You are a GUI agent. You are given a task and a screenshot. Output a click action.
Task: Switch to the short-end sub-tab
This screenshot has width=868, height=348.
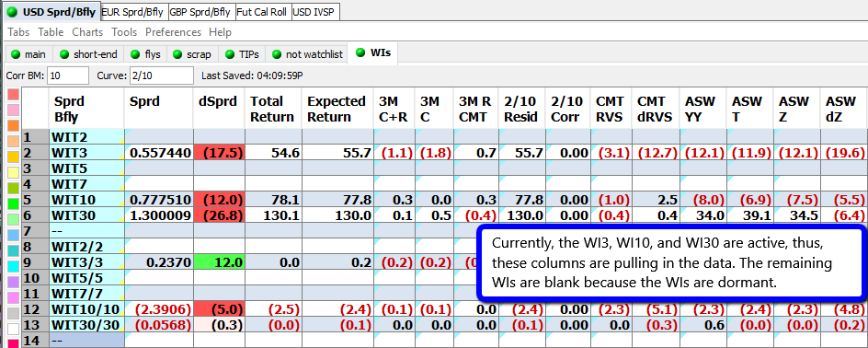click(88, 54)
